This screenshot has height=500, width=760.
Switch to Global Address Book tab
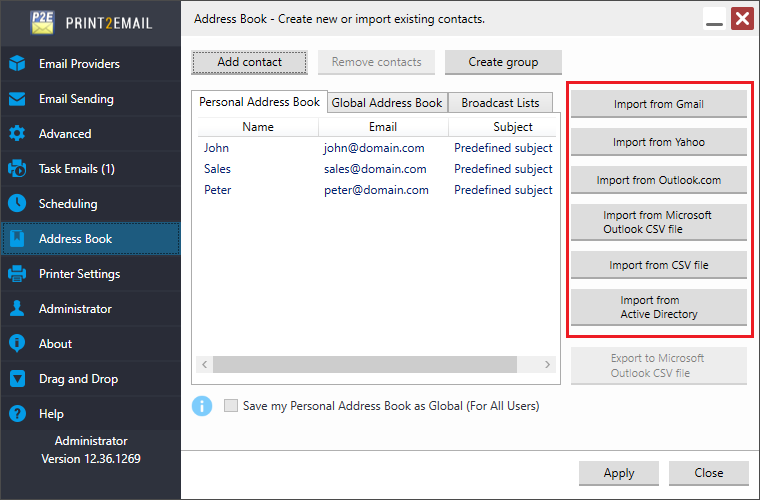pos(387,103)
